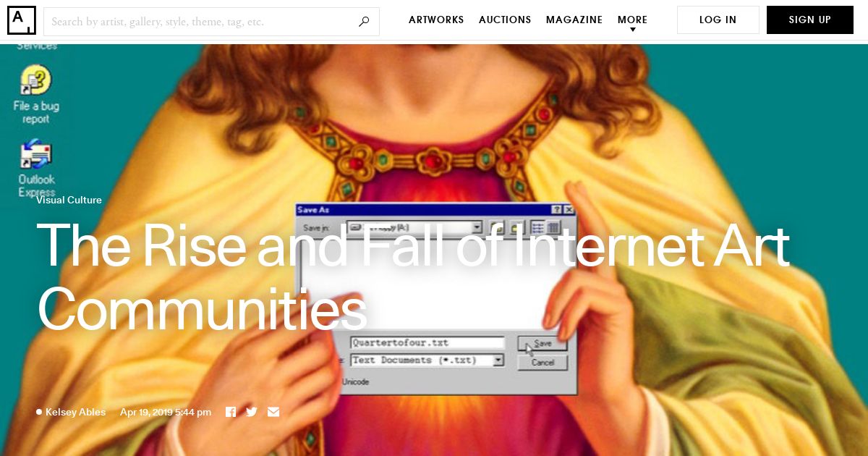Click the Quartertofour.txt file name field
Image resolution: width=868 pixels, height=456 pixels.
(x=427, y=343)
